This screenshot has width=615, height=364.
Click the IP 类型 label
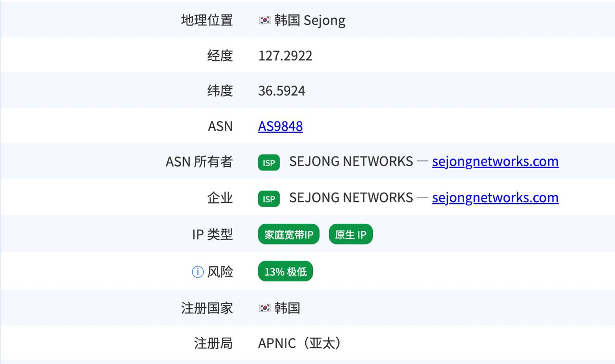[212, 234]
